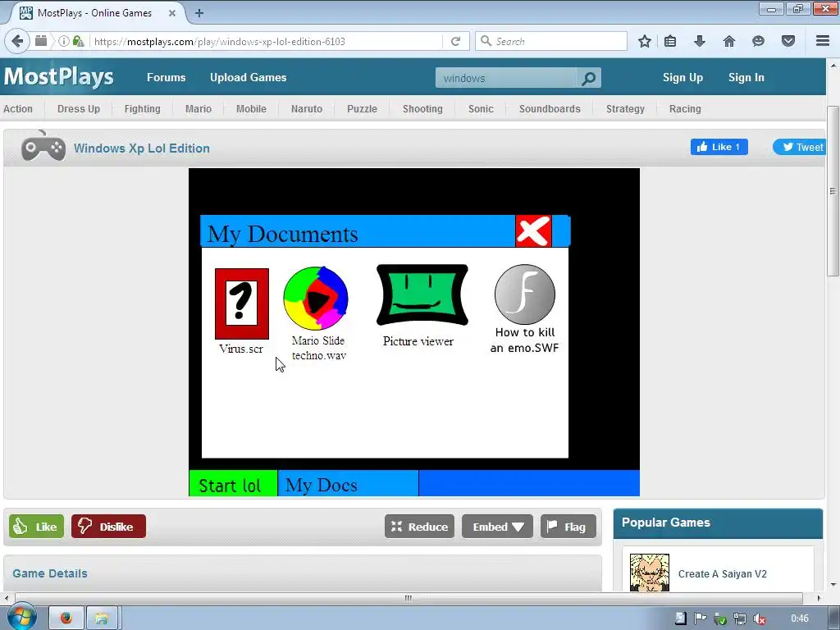Open the Firefox hamburger menu
840x630 pixels.
(x=823, y=41)
